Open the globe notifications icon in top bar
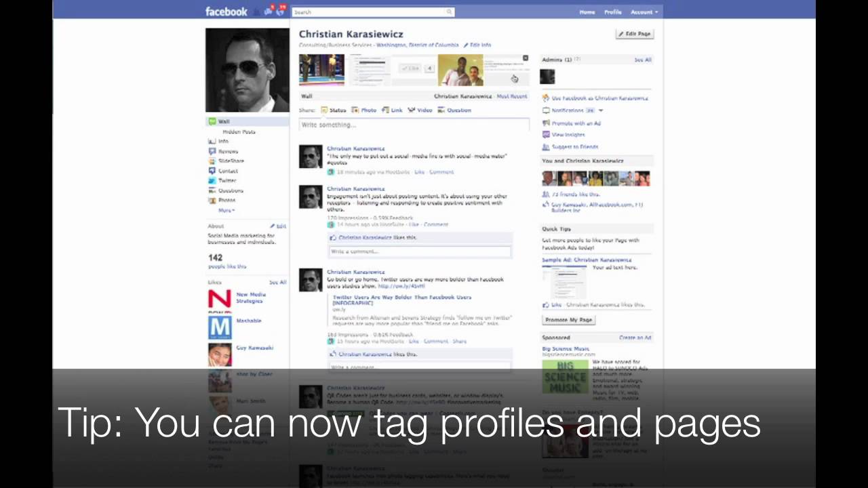The image size is (868, 488). click(x=280, y=11)
